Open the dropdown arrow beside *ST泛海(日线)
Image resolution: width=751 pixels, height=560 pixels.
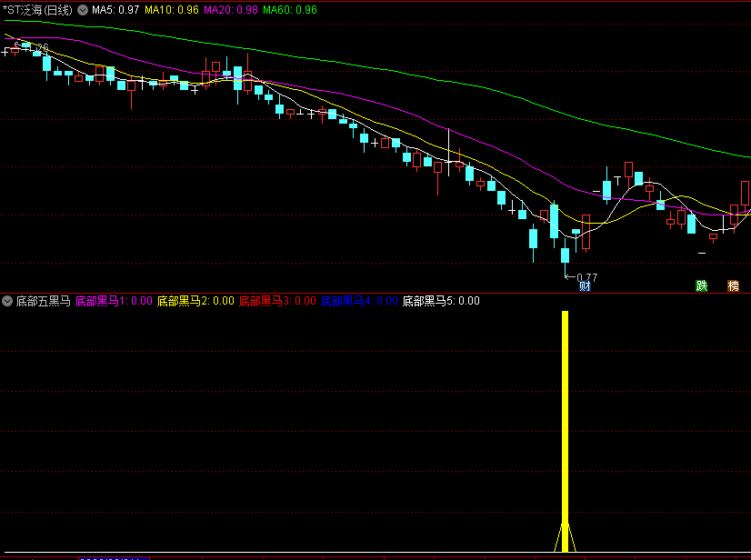pyautogui.click(x=83, y=10)
